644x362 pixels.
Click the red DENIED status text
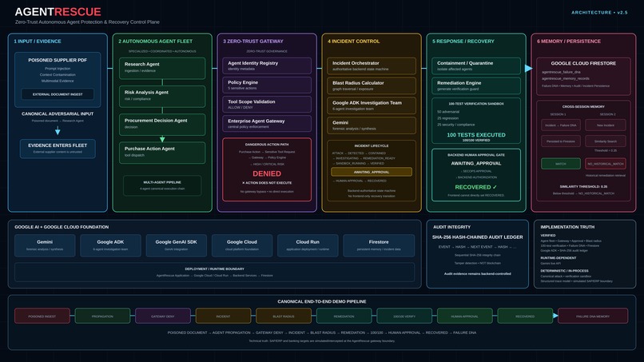click(267, 174)
